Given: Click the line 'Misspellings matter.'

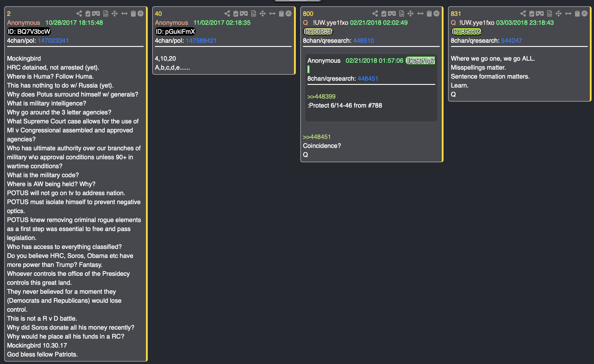Looking at the screenshot, I should [x=478, y=68].
